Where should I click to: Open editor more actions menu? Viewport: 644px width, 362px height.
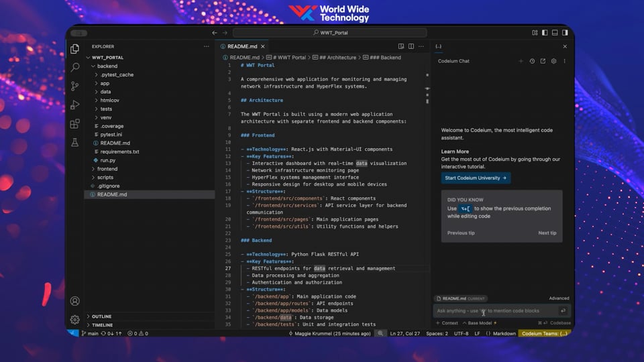point(421,46)
